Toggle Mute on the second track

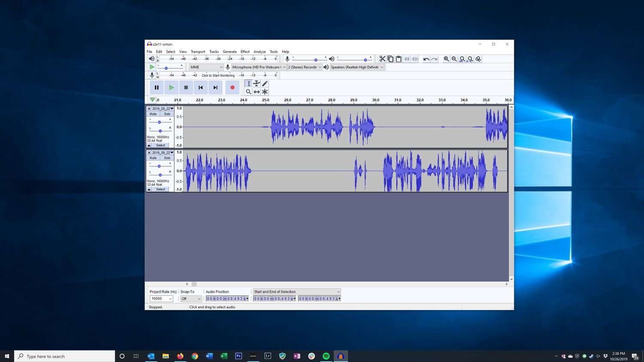(153, 158)
